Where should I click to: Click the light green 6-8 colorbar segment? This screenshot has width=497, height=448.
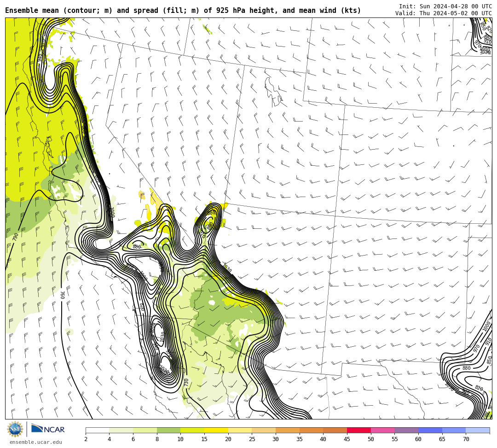(145, 430)
